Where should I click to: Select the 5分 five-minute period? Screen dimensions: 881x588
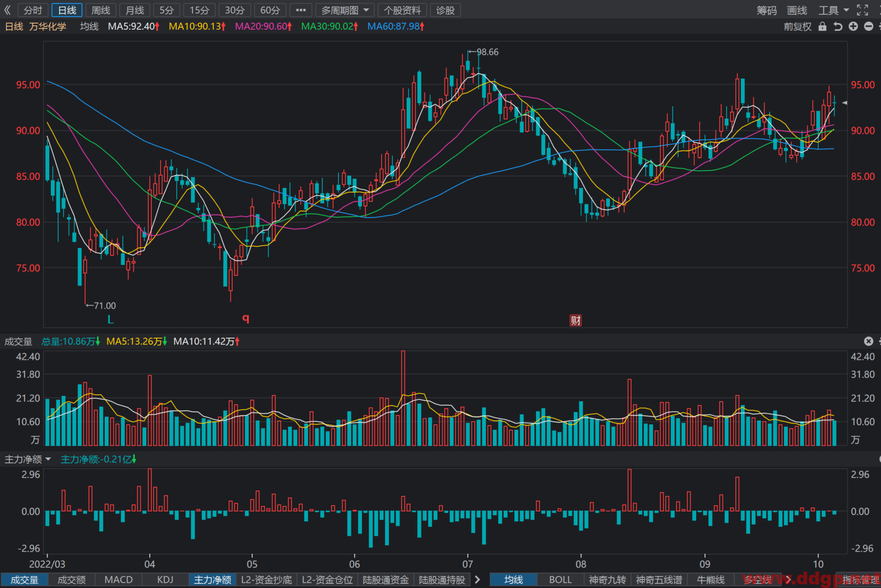coord(167,10)
